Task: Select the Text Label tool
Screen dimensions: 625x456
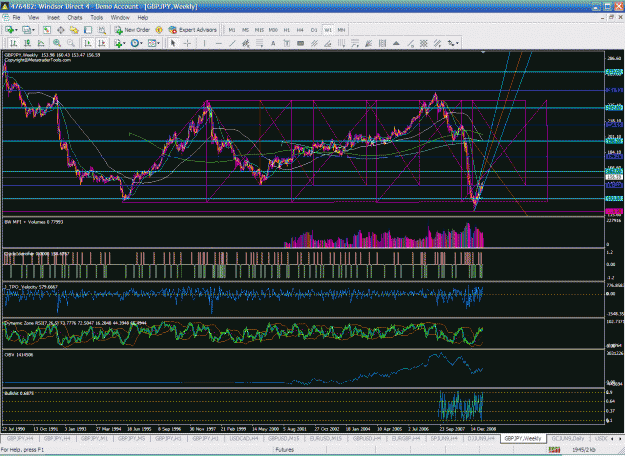Action: 287,43
